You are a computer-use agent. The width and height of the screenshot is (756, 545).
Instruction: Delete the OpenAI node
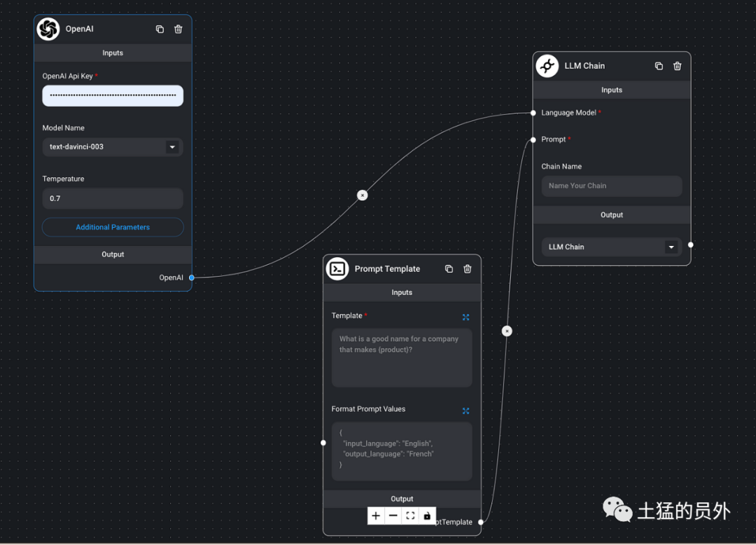178,29
